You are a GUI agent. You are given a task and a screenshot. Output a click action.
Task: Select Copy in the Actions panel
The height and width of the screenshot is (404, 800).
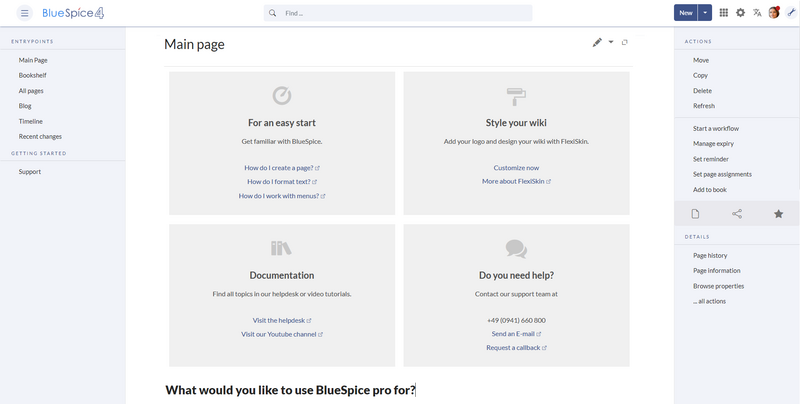[x=701, y=75]
